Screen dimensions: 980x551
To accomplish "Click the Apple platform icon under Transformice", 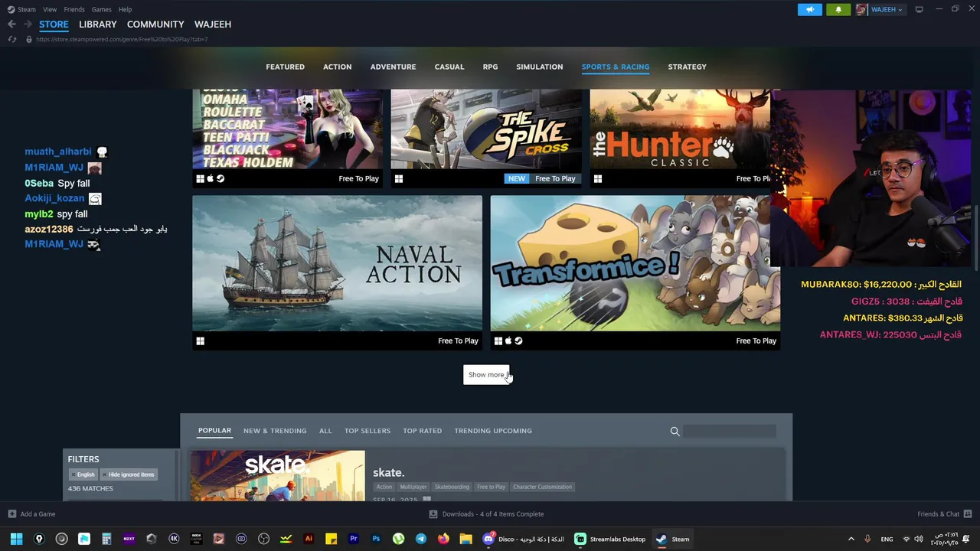I will [508, 341].
